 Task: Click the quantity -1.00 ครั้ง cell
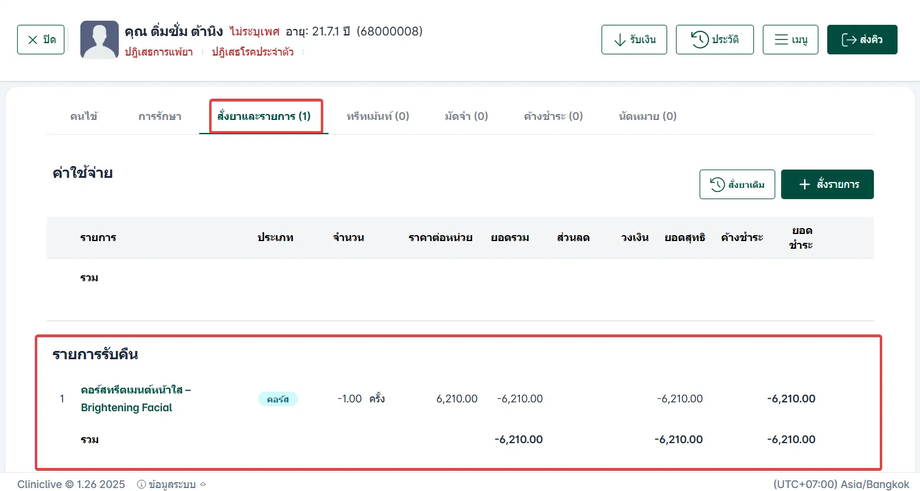click(361, 399)
